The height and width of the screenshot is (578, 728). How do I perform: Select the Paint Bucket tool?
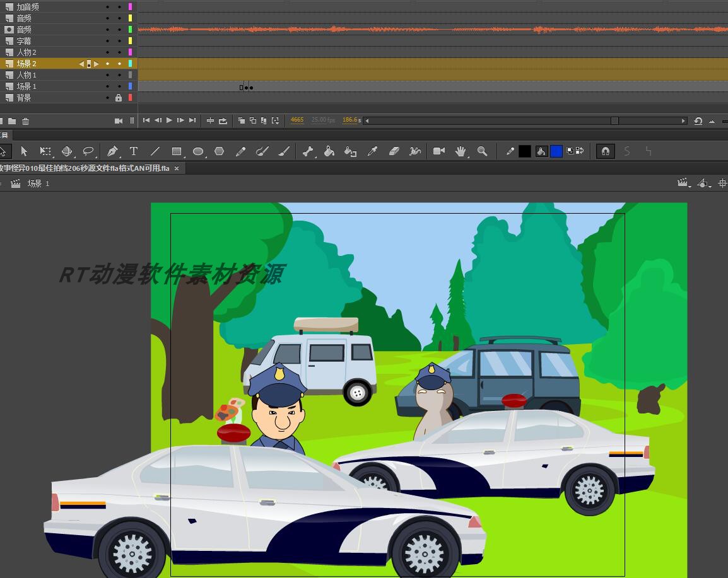pyautogui.click(x=329, y=151)
